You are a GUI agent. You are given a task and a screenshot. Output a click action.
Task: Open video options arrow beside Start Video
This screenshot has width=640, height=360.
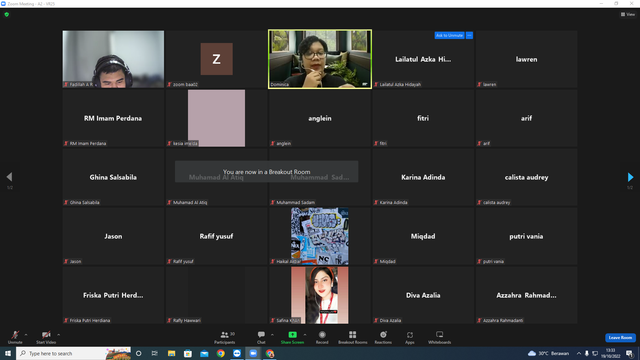pyautogui.click(x=59, y=335)
